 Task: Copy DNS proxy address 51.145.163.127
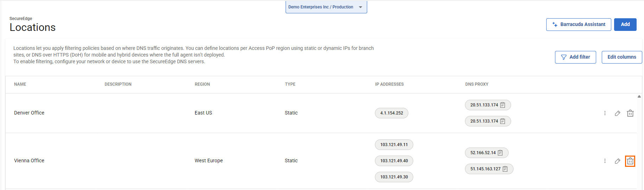point(505,169)
